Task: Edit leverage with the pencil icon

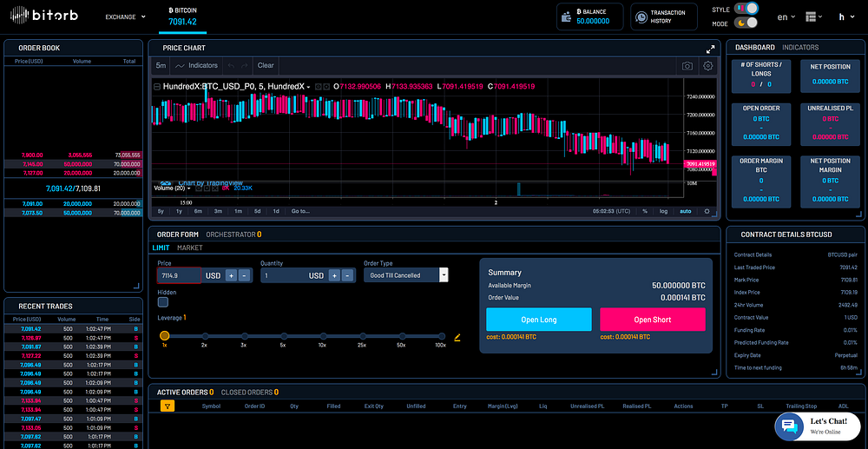Action: [x=457, y=337]
